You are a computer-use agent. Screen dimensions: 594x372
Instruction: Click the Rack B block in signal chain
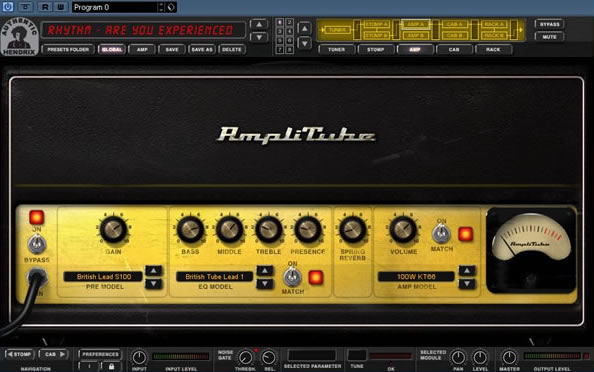pyautogui.click(x=494, y=35)
